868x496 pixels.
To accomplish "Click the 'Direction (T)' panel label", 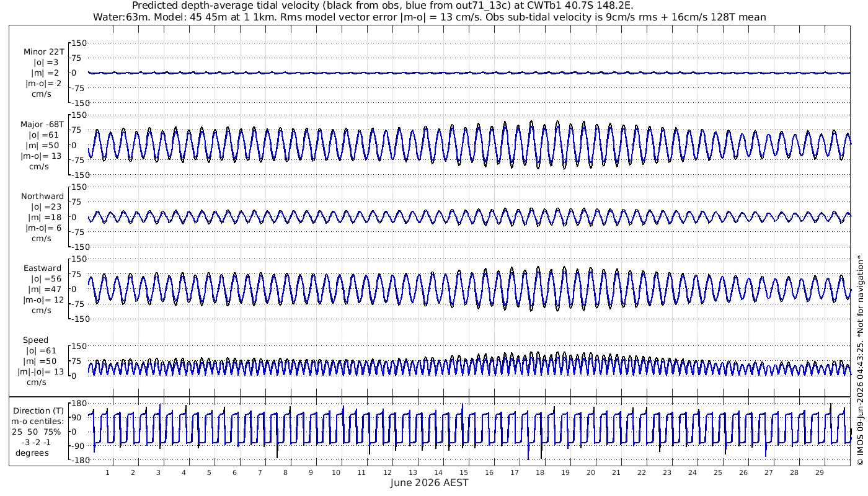I will pos(38,411).
